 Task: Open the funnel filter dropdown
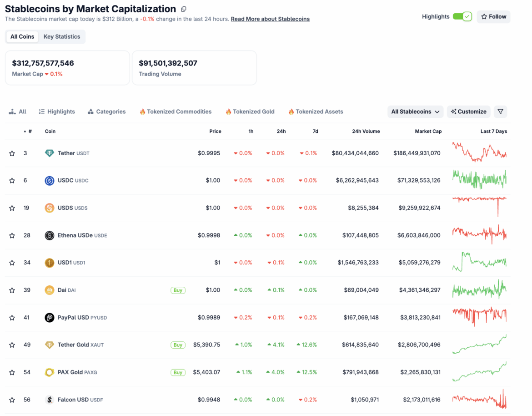tap(500, 112)
